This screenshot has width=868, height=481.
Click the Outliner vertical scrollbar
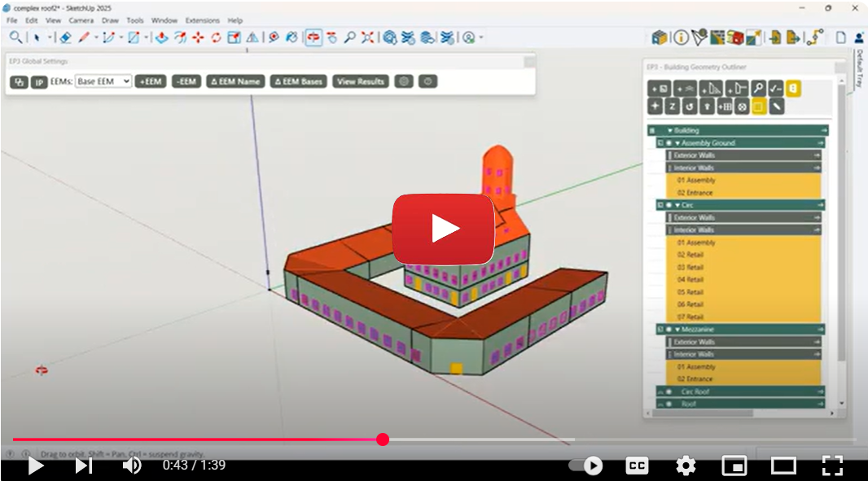click(x=841, y=221)
